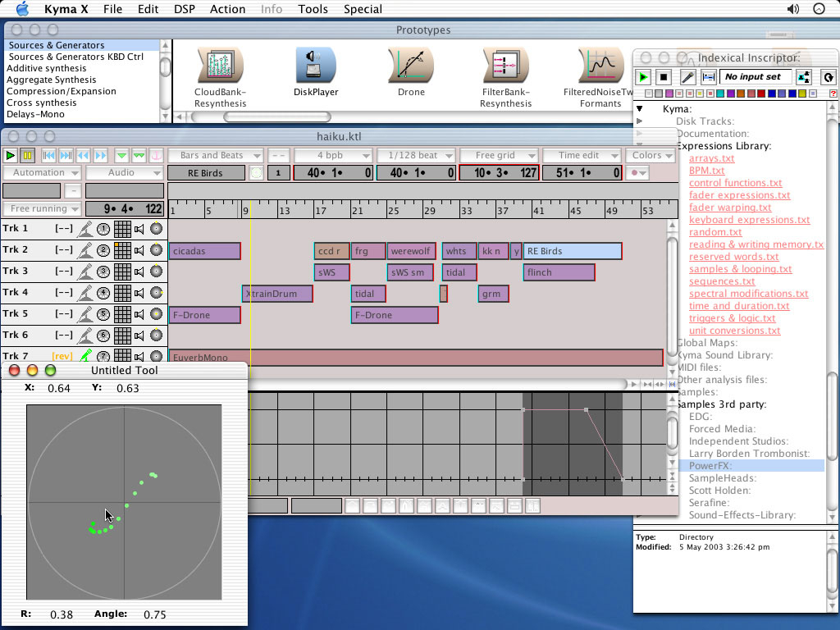Select the werewolf clip on Trk 2
The image size is (840, 630).
(410, 251)
